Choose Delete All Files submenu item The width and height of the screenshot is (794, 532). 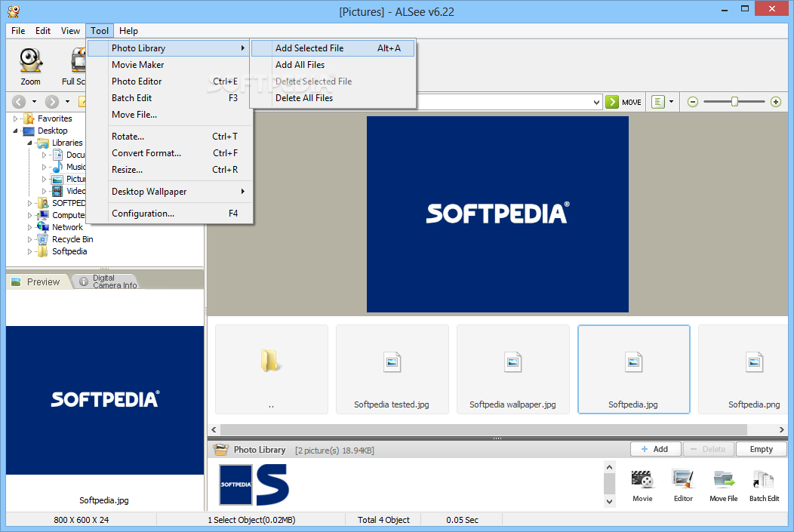point(333,98)
